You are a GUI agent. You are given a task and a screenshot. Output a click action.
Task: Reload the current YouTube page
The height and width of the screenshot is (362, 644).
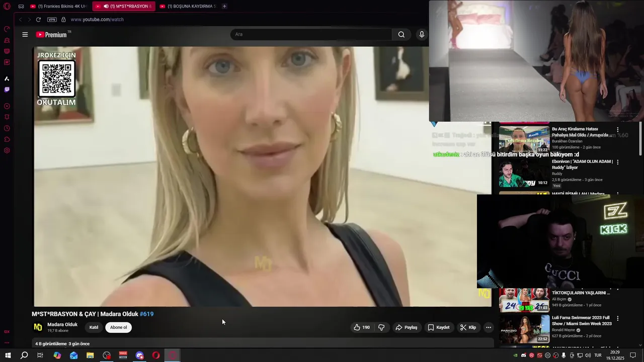click(38, 20)
